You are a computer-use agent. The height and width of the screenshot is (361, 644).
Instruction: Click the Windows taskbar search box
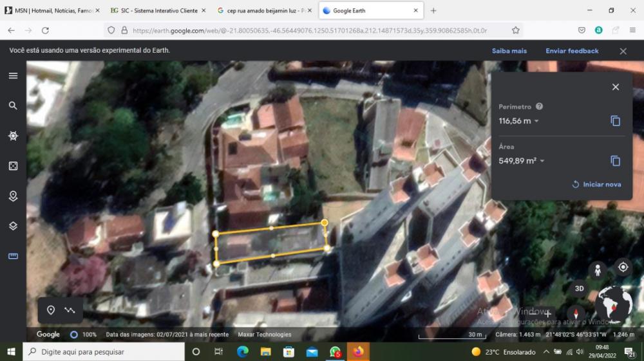[x=103, y=352]
